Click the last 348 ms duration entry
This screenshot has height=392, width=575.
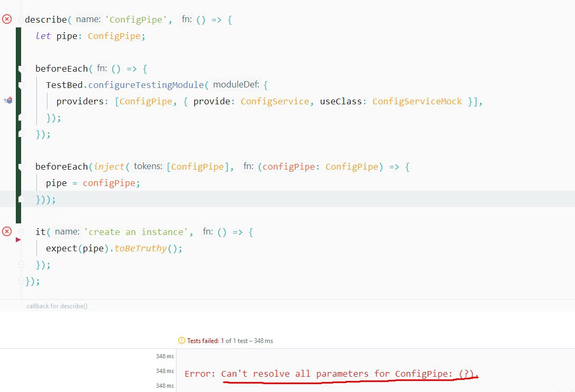[x=164, y=385]
